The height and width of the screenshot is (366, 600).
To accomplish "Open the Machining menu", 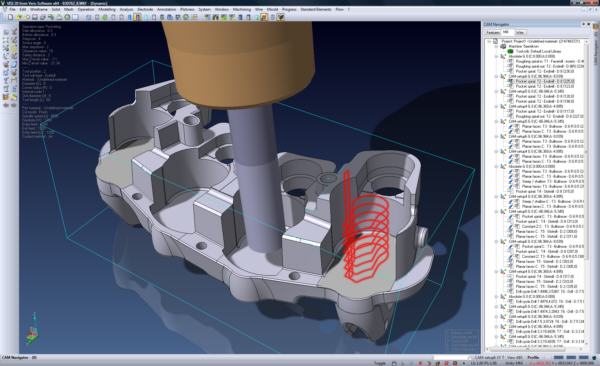I will (x=242, y=9).
